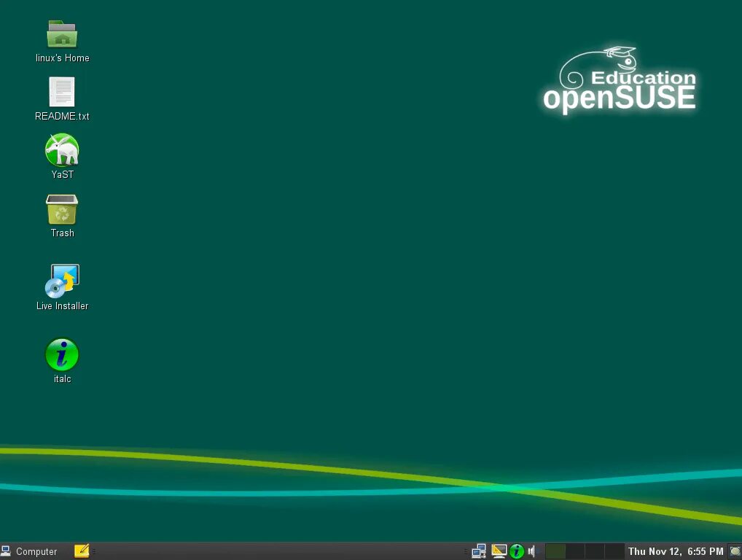Start the Live Installer icon
This screenshot has width=742, height=560.
coord(62,281)
